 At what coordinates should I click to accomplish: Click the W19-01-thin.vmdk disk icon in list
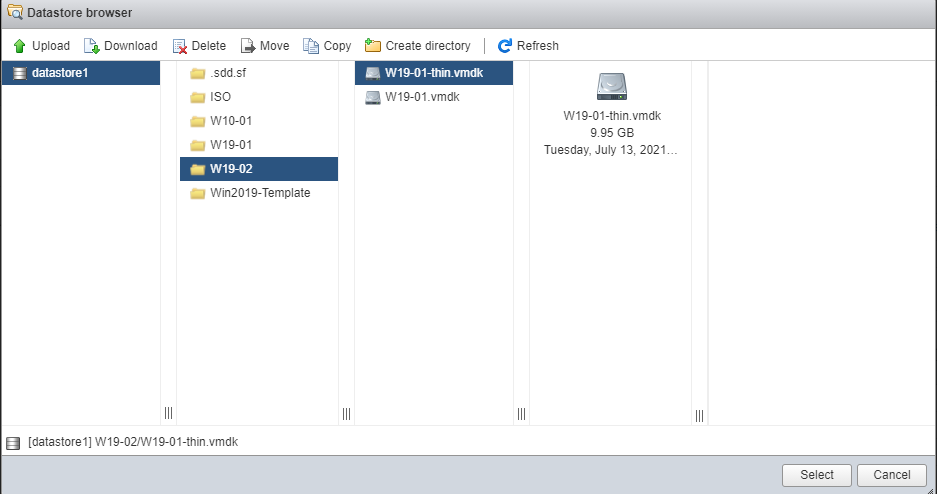pyautogui.click(x=373, y=73)
